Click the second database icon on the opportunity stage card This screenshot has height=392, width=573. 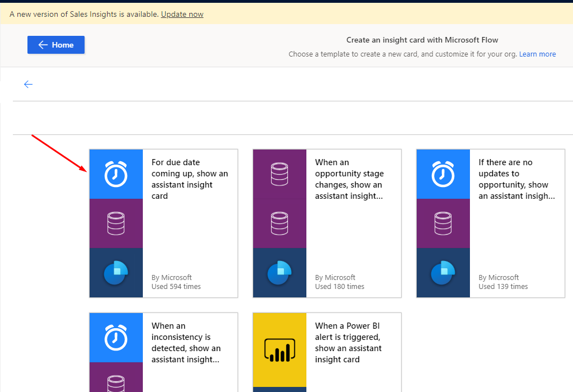tap(279, 223)
